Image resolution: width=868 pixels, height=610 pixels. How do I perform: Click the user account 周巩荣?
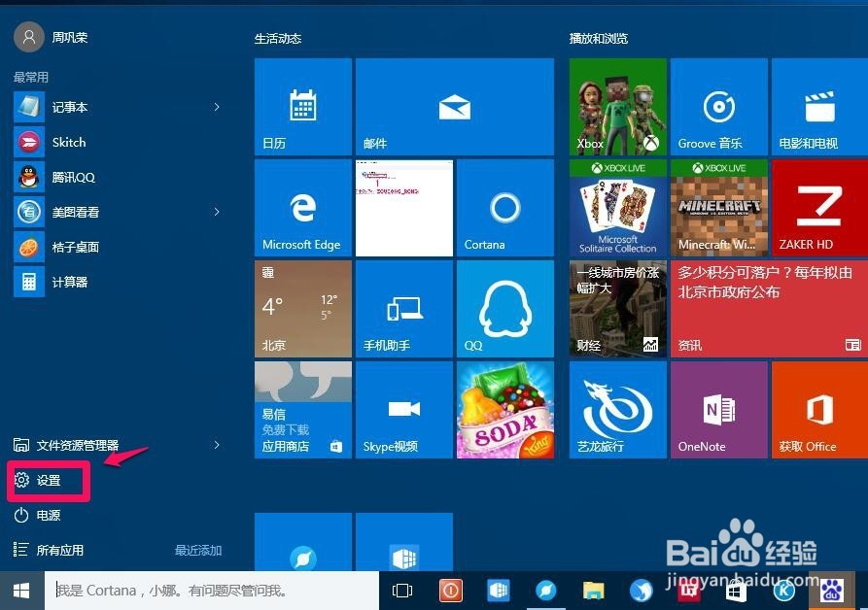click(x=51, y=37)
